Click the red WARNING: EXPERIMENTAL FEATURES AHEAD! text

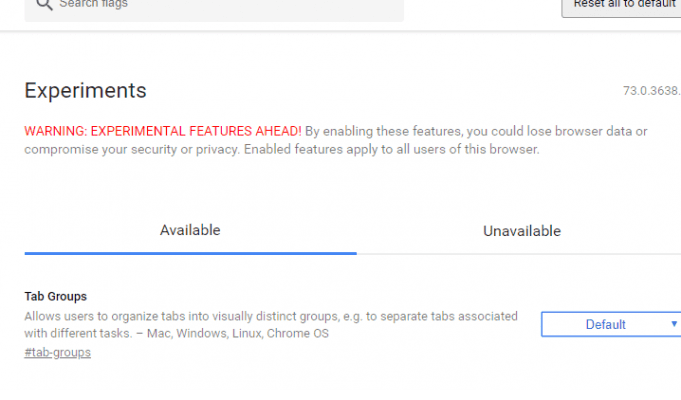point(163,131)
